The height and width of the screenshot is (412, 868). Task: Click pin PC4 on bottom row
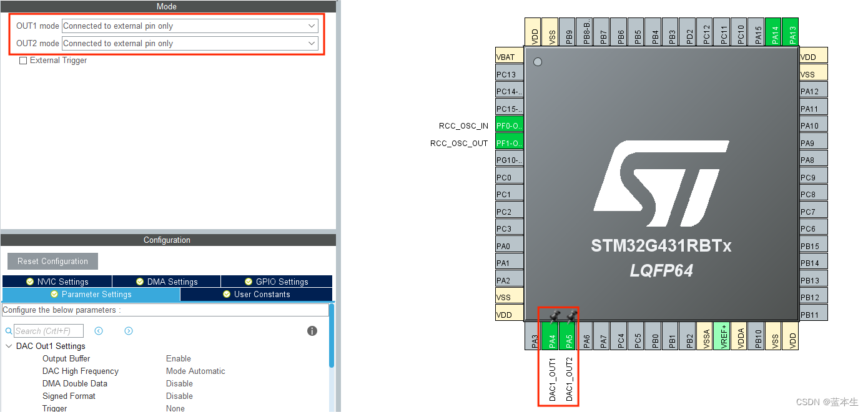pos(620,335)
